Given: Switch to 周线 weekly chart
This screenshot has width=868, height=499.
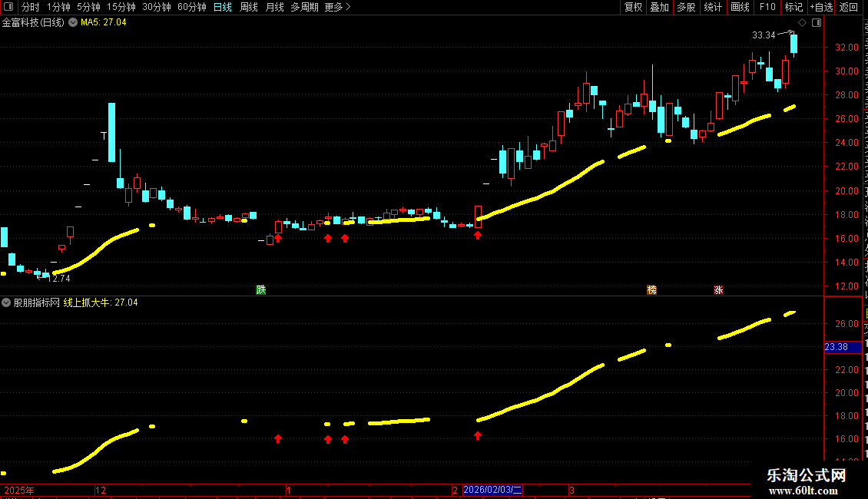Looking at the screenshot, I should (249, 7).
